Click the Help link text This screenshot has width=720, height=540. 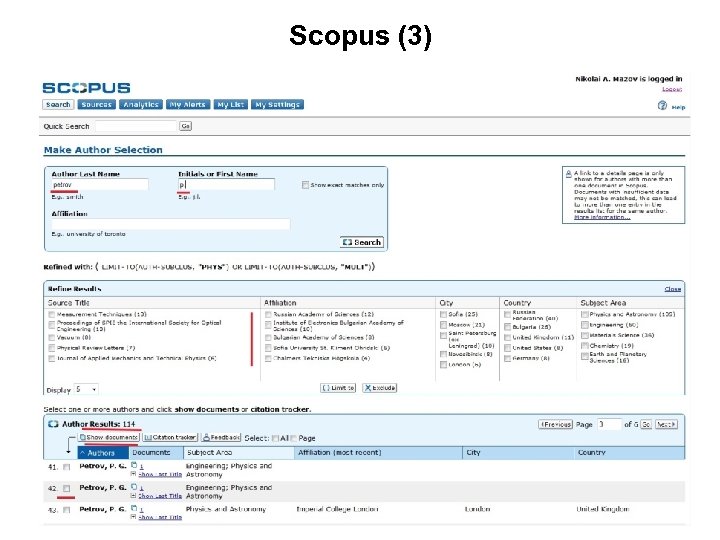(x=678, y=107)
